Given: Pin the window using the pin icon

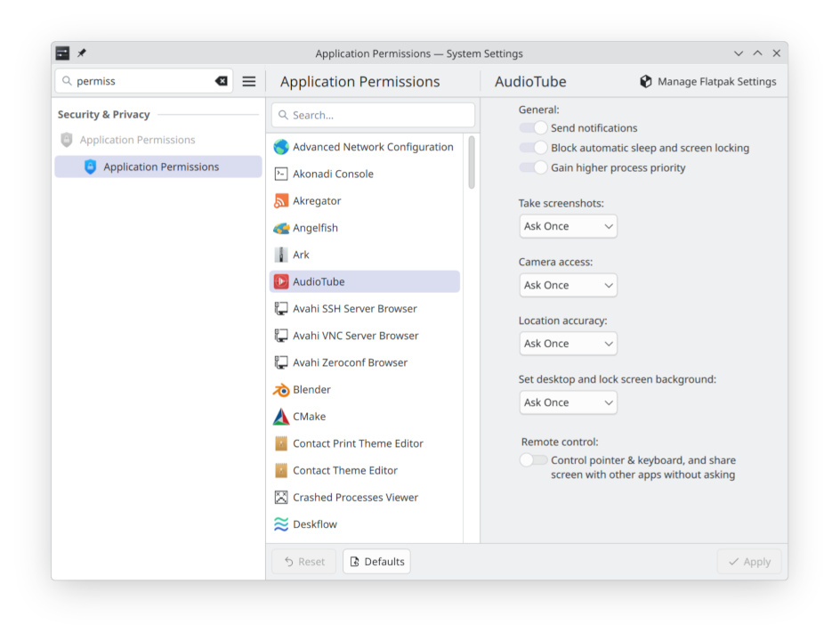Looking at the screenshot, I should click(82, 53).
